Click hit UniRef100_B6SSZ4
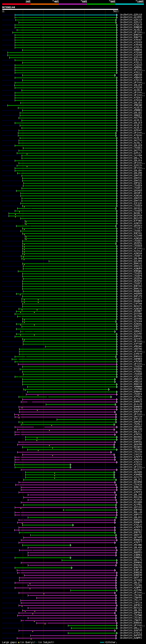The image size is (146, 644). [x=131, y=608]
